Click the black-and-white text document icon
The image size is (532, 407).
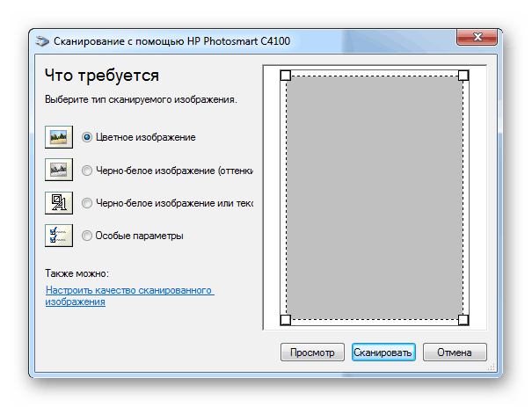point(58,202)
